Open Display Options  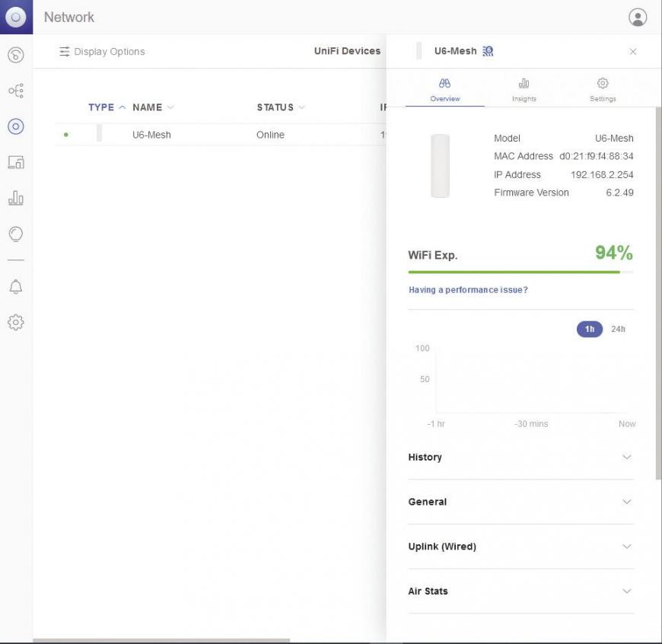[x=102, y=52]
